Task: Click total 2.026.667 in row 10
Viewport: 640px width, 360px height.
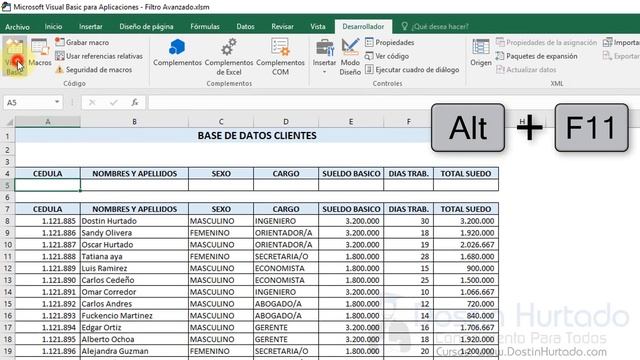Action: coord(466,244)
